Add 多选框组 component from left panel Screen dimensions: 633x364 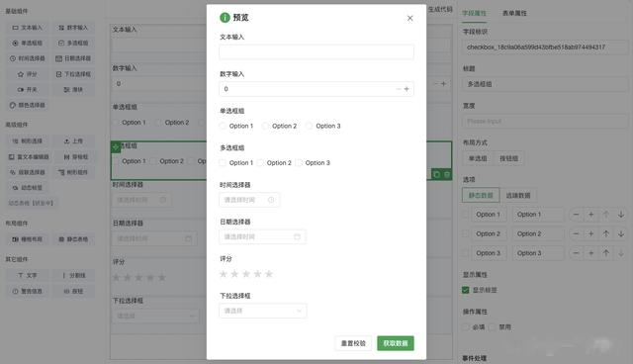[73, 43]
